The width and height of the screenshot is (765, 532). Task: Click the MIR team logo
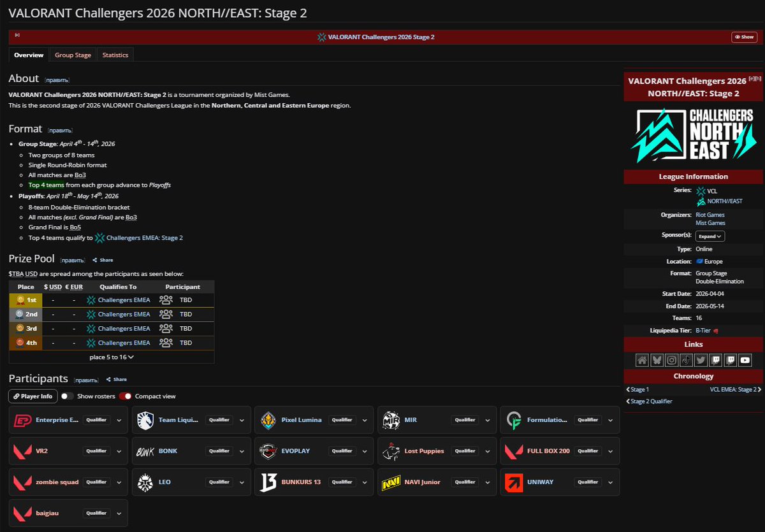tap(390, 420)
